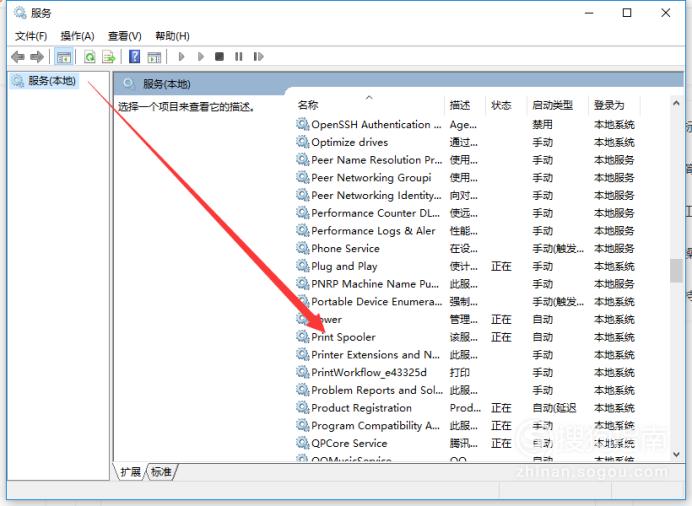Click the Back arrow toolbar icon
The height and width of the screenshot is (506, 692).
(18, 56)
